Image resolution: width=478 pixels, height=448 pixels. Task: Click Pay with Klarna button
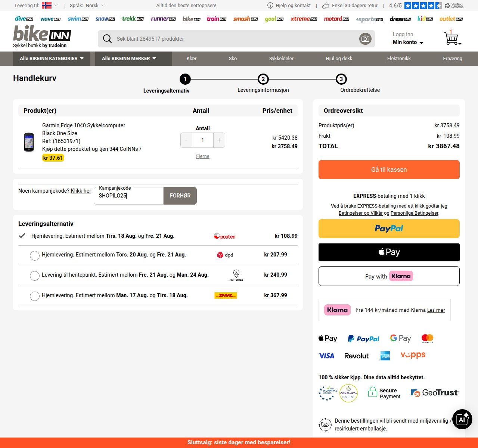click(389, 276)
